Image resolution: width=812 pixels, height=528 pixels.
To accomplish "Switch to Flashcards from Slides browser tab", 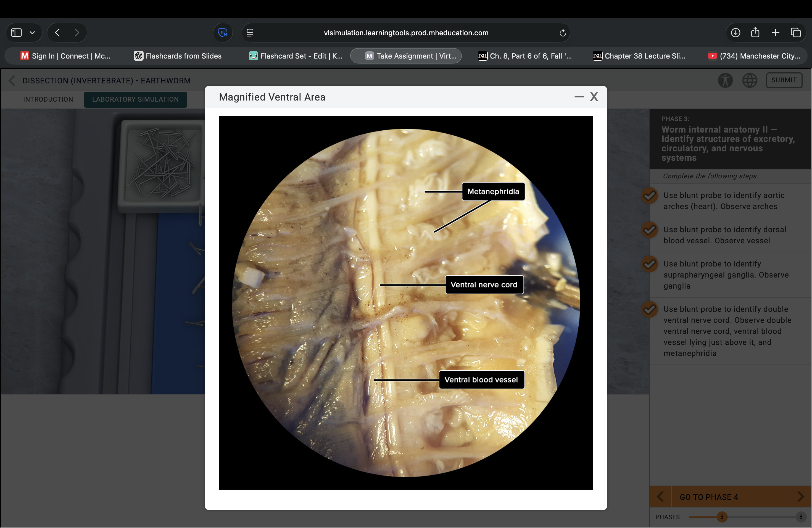I will click(178, 56).
